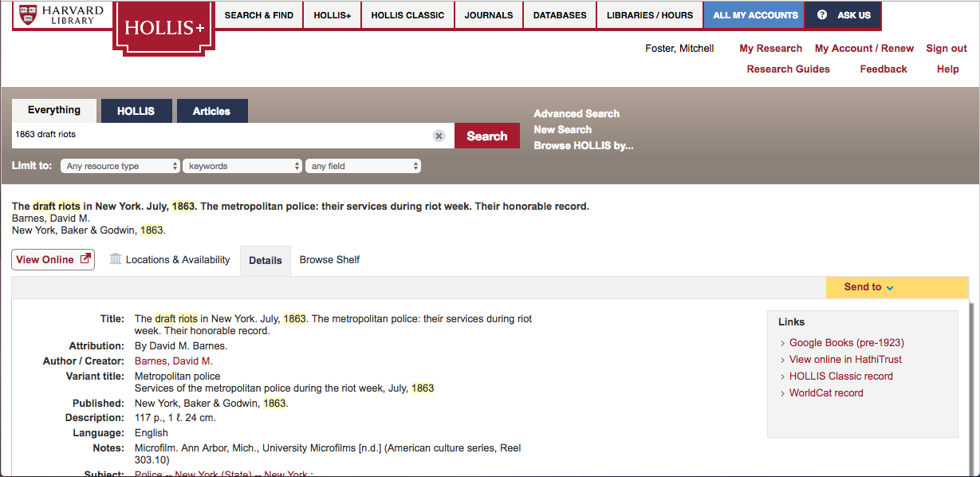
Task: Open the WorldCat record link
Action: [x=826, y=393]
